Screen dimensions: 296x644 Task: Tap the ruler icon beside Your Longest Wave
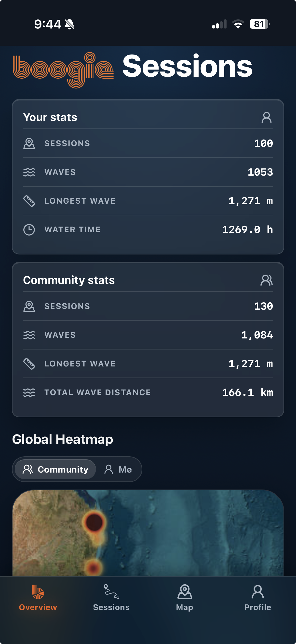tap(29, 201)
